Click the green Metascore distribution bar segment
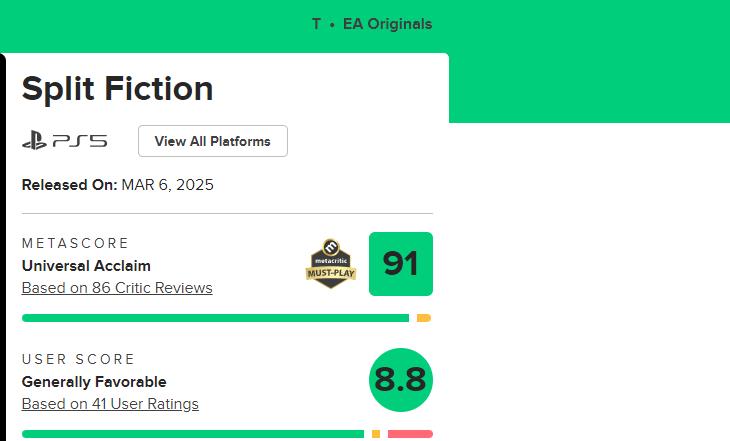The height and width of the screenshot is (441, 730). (215, 318)
